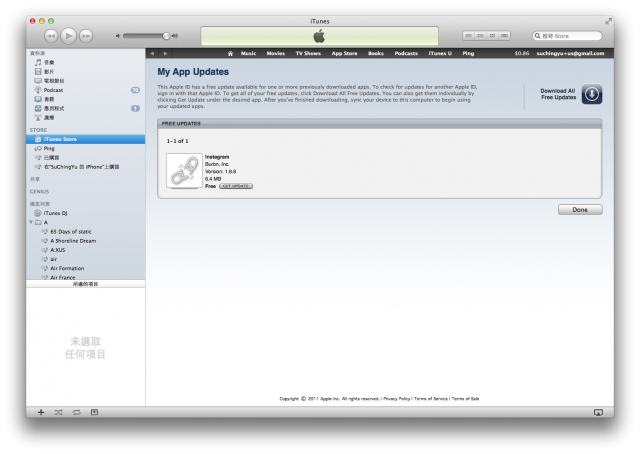This screenshot has height=454, width=640.
Task: Toggle shuffle at the bottom bar
Action: pos(59,412)
